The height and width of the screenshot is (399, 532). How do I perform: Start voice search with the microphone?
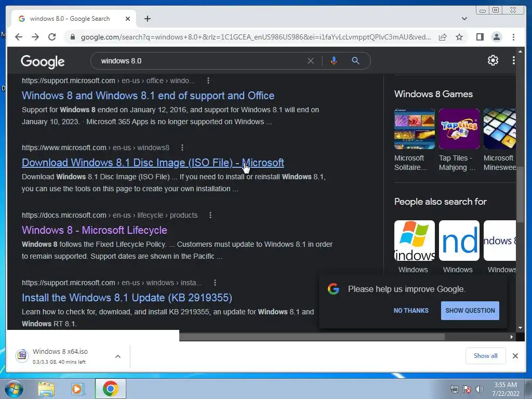(x=334, y=61)
